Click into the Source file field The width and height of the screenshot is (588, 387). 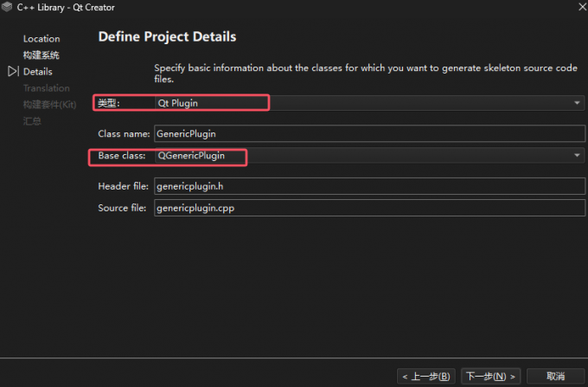coord(369,208)
